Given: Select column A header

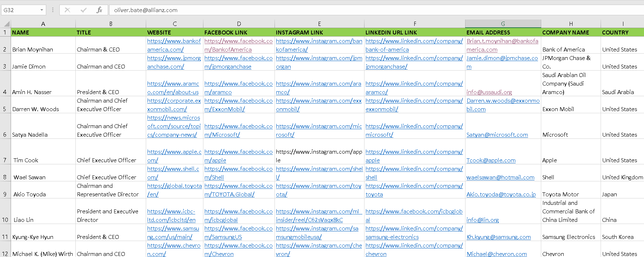Looking at the screenshot, I should [x=43, y=24].
